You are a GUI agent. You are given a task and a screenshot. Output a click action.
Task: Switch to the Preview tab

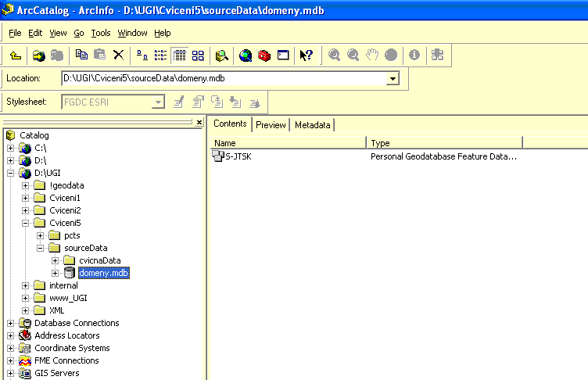[271, 125]
